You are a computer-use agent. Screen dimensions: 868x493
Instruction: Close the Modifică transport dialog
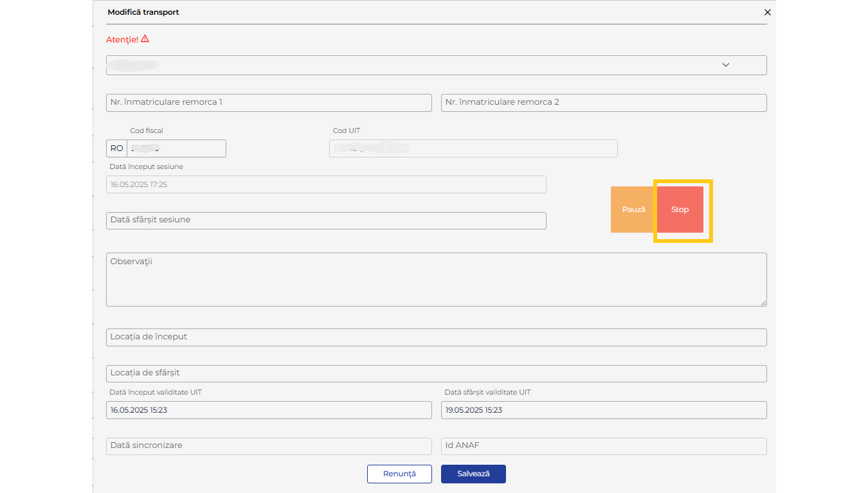[x=767, y=12]
